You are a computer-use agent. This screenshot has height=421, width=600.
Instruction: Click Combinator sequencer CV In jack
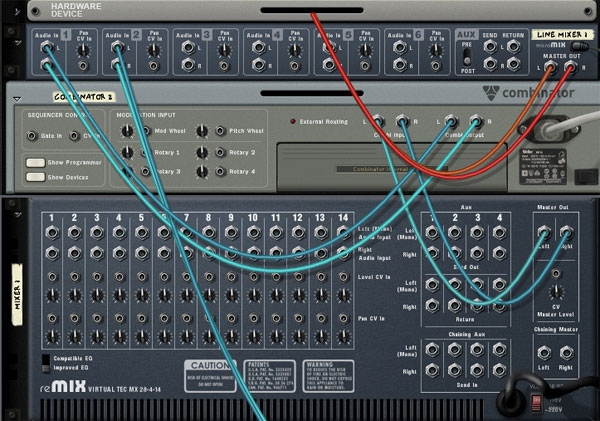(x=74, y=136)
